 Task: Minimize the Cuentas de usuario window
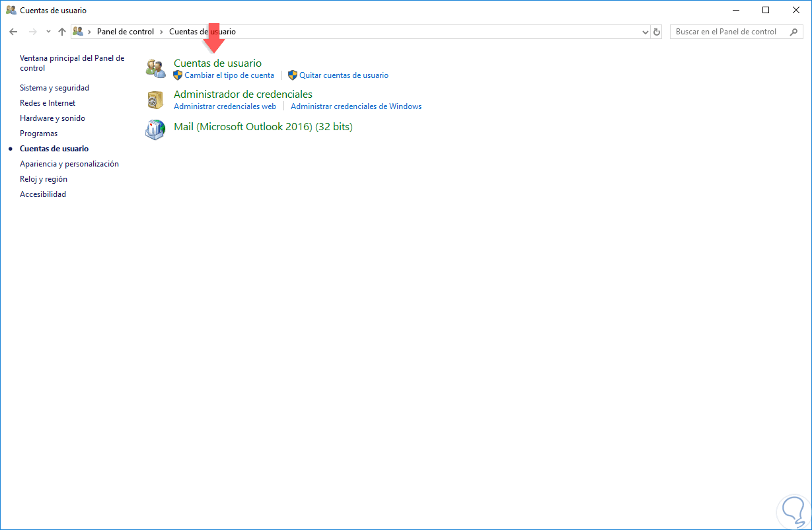(x=735, y=10)
